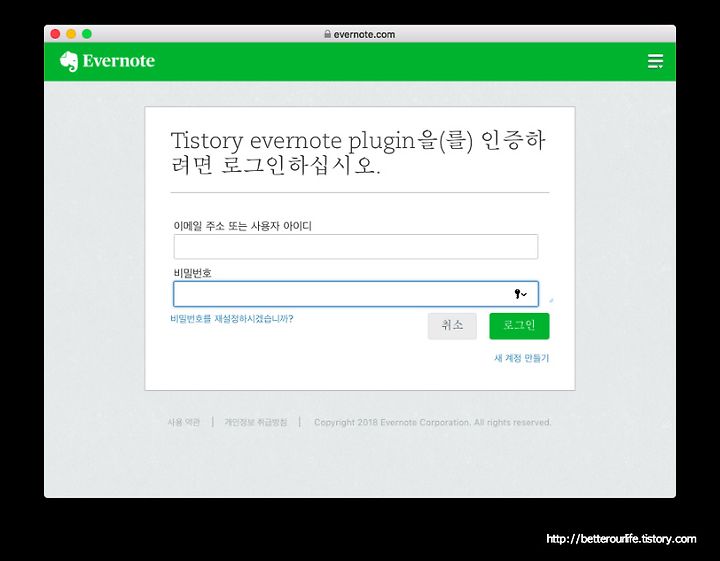Click the Tistory evernote plugin heading
The width and height of the screenshot is (720, 561).
point(358,153)
